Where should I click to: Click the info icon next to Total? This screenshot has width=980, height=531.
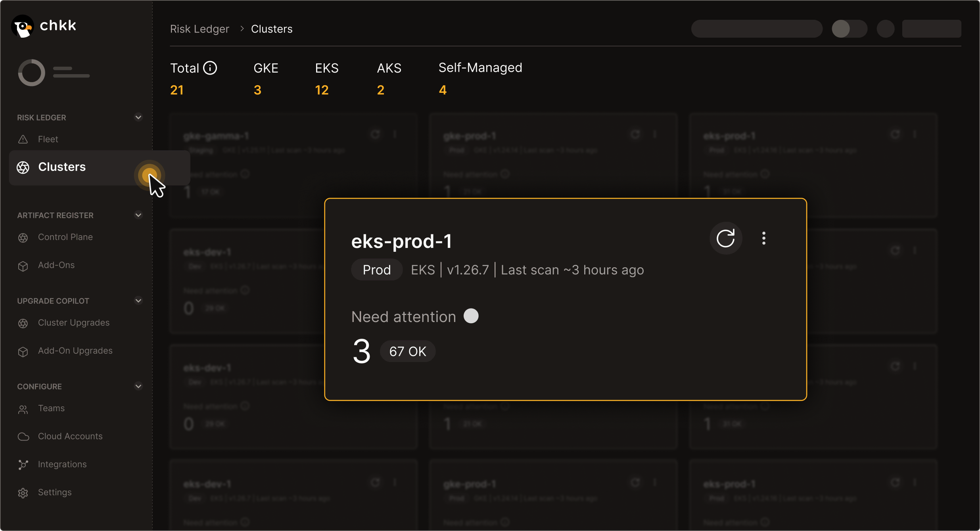[x=210, y=67]
